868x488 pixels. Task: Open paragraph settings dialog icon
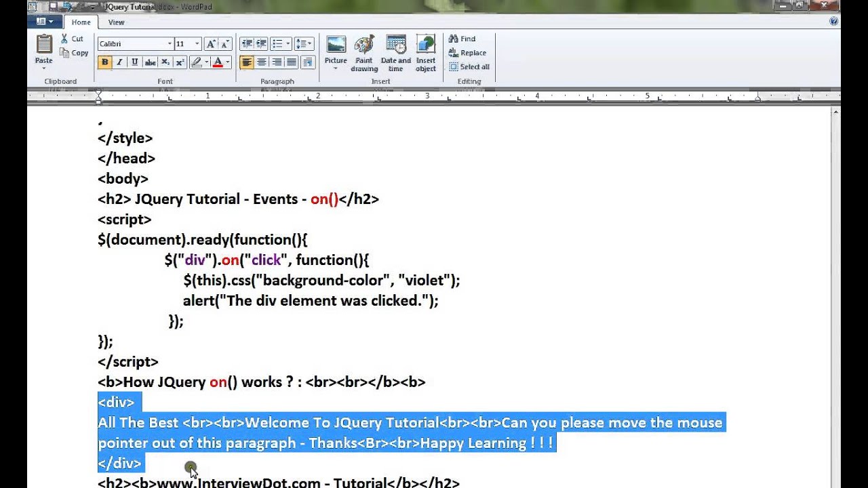tap(307, 62)
